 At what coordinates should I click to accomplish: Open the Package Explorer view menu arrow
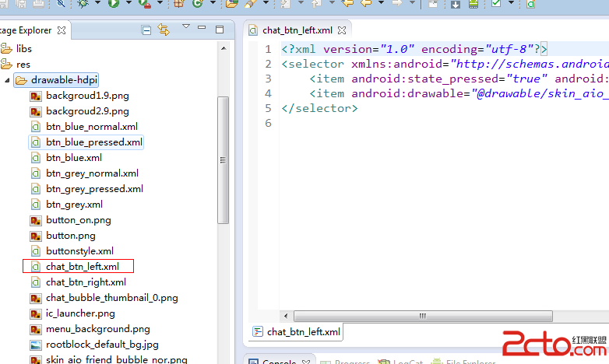click(185, 27)
